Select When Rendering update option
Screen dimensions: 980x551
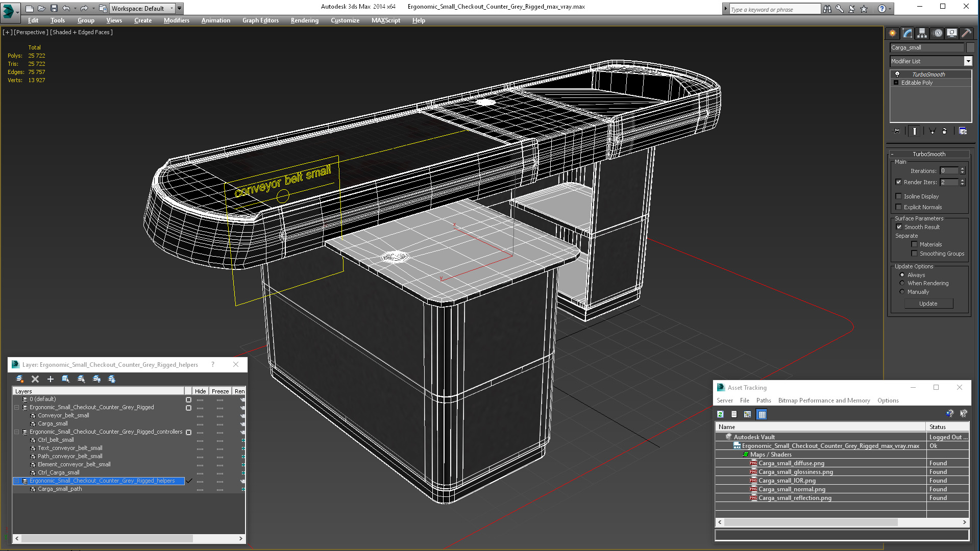click(x=902, y=283)
